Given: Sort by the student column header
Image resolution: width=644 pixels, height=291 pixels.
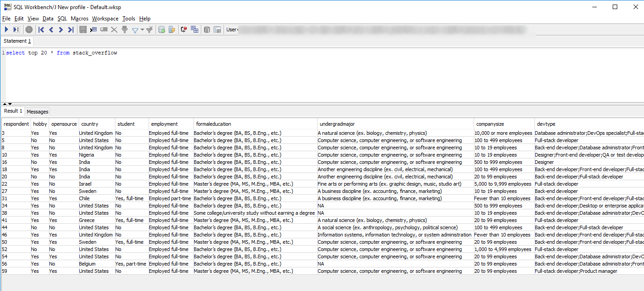Looking at the screenshot, I should click(x=132, y=124).
